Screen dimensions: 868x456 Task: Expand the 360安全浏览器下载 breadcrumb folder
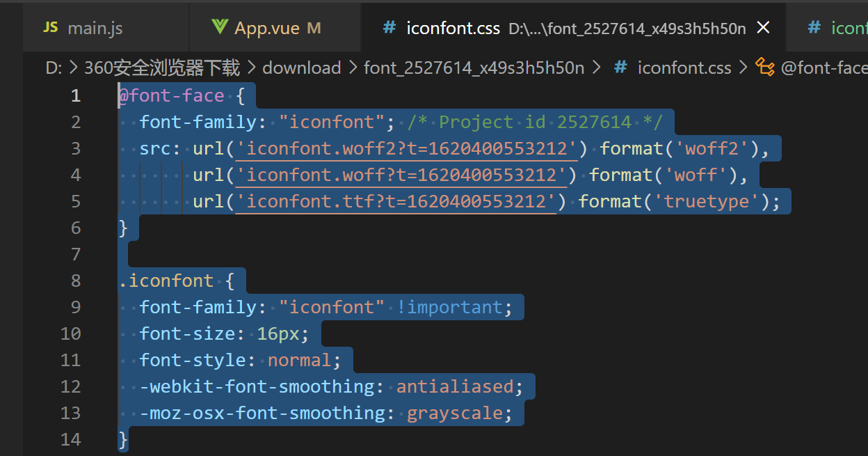(162, 68)
